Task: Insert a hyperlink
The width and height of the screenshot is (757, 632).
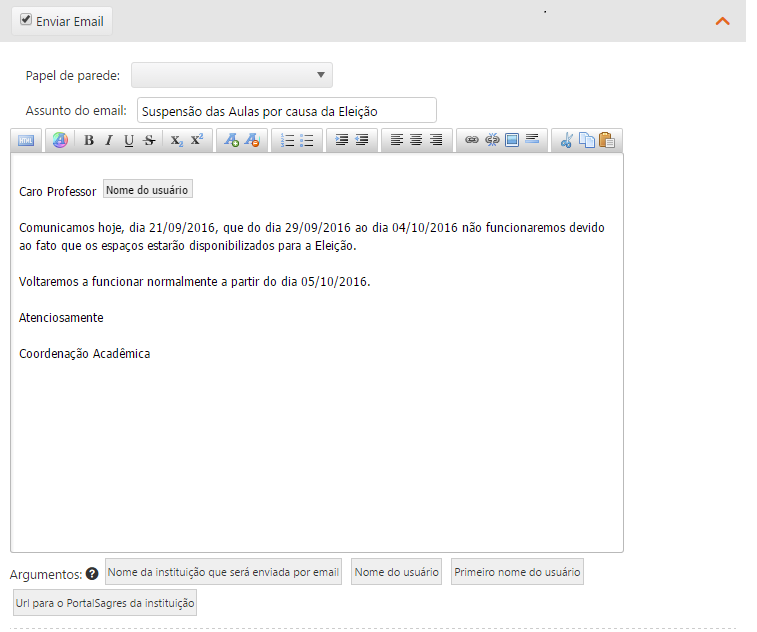Action: point(472,141)
